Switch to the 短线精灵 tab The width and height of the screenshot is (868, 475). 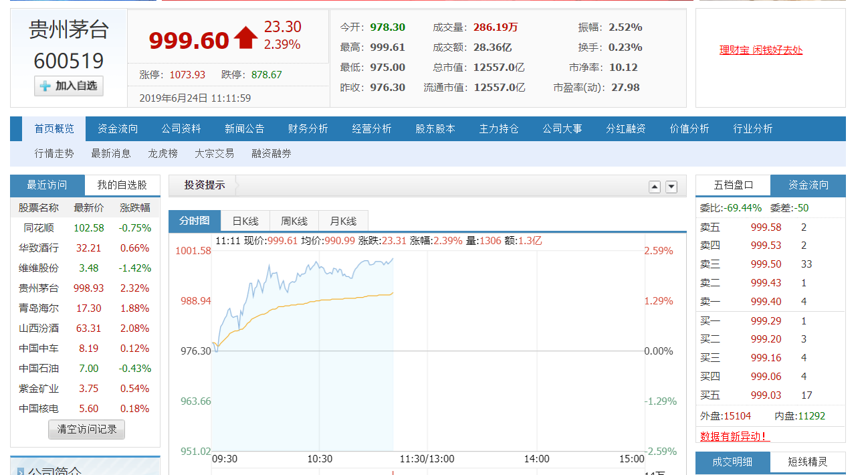pos(808,462)
